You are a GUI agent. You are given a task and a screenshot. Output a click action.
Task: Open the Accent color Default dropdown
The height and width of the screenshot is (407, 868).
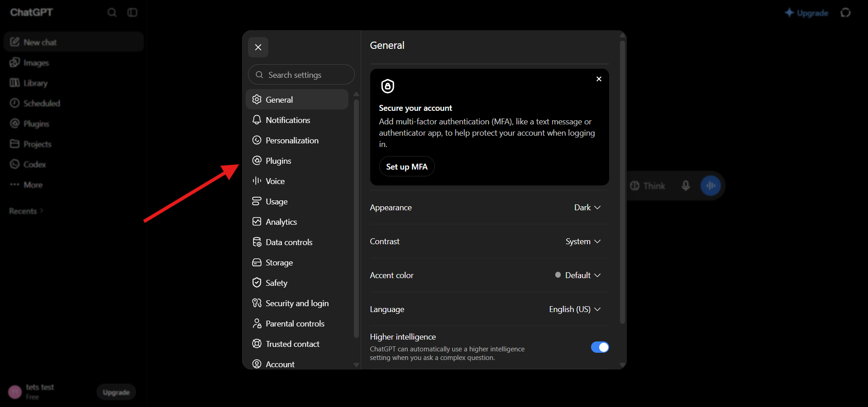pyautogui.click(x=578, y=275)
